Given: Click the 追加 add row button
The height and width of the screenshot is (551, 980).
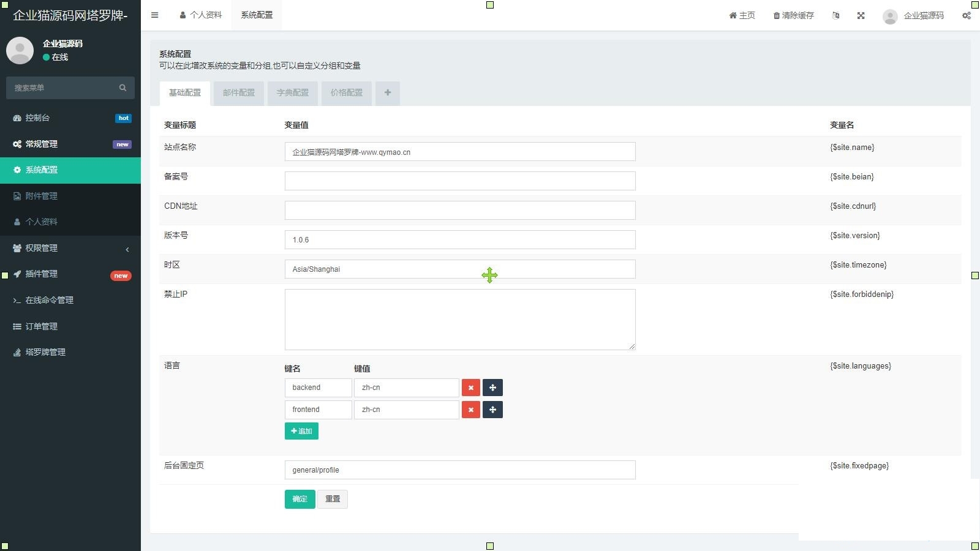Looking at the screenshot, I should pos(301,431).
